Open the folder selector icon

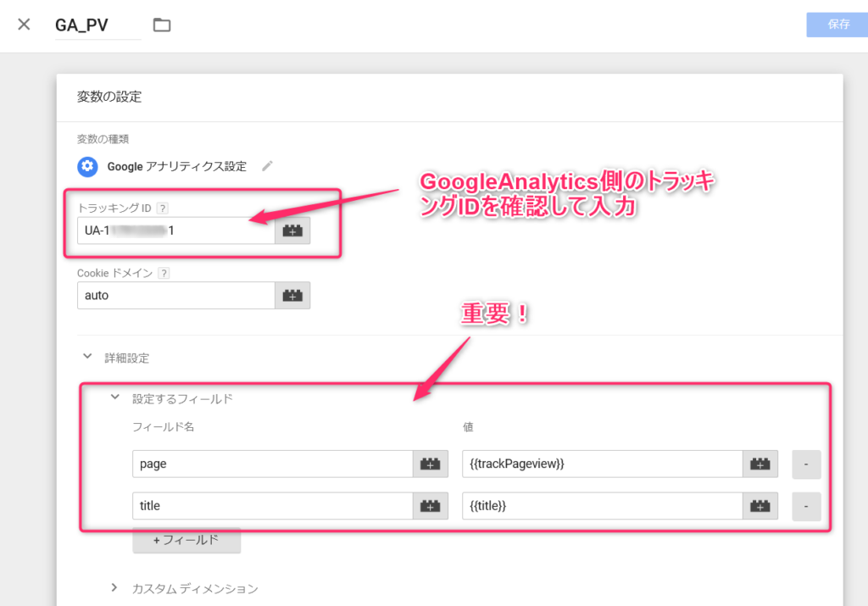tap(162, 25)
